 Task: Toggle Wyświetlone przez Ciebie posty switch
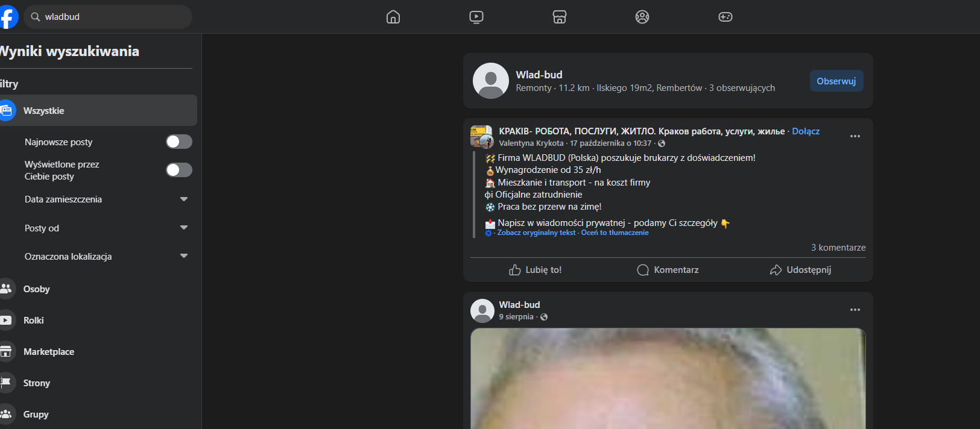(179, 170)
